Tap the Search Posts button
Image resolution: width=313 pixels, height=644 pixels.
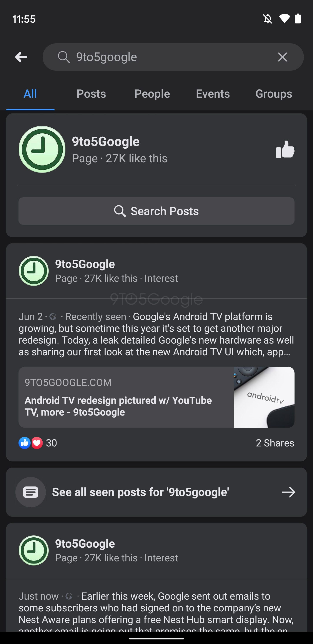pyautogui.click(x=156, y=211)
